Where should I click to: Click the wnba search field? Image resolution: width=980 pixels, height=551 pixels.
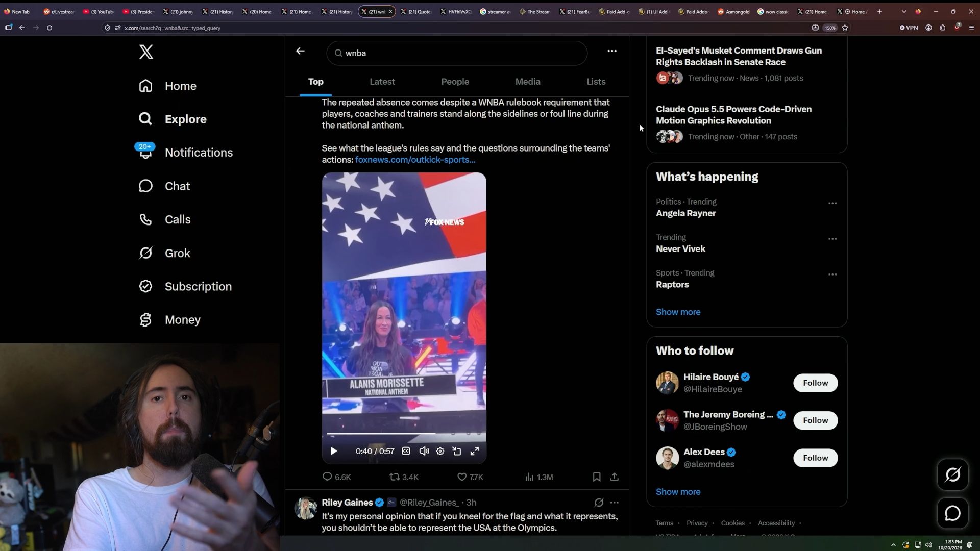click(457, 53)
